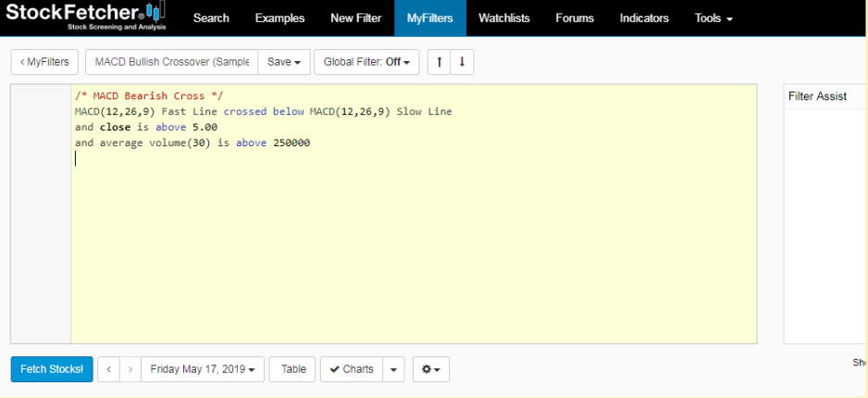Open the Friday May 17, 2019 date picker
This screenshot has width=868, height=398.
pyautogui.click(x=203, y=369)
